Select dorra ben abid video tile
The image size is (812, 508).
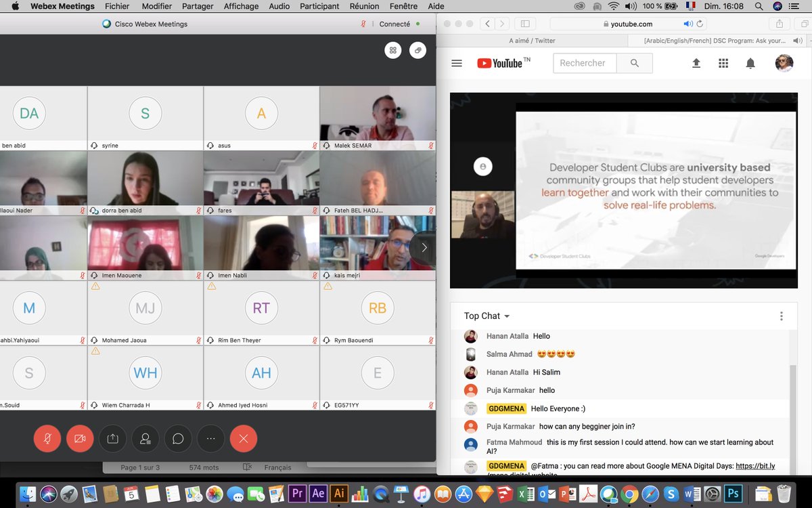(x=145, y=183)
